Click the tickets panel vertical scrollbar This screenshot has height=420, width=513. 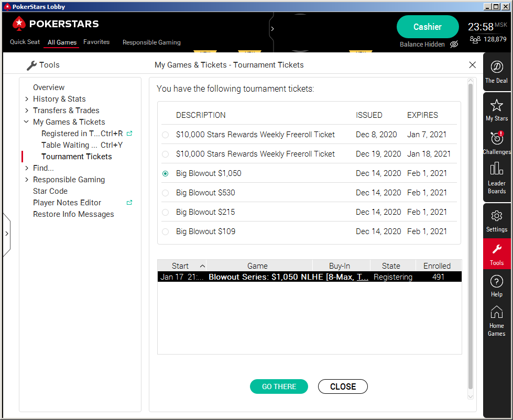pos(471,236)
